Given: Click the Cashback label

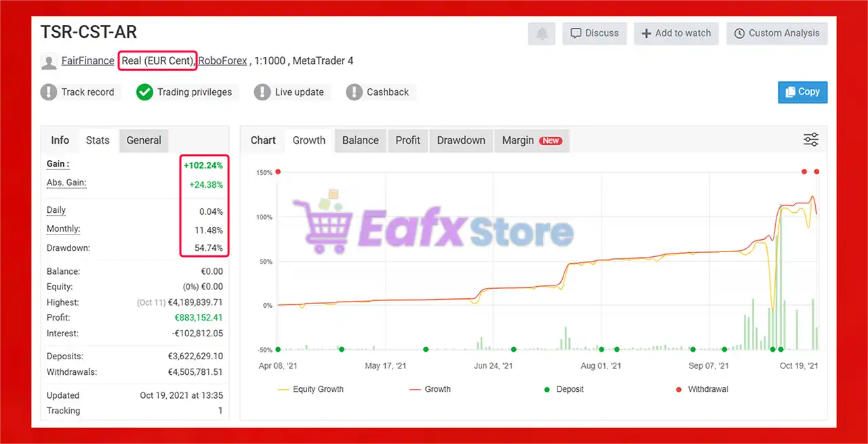Looking at the screenshot, I should (x=388, y=92).
